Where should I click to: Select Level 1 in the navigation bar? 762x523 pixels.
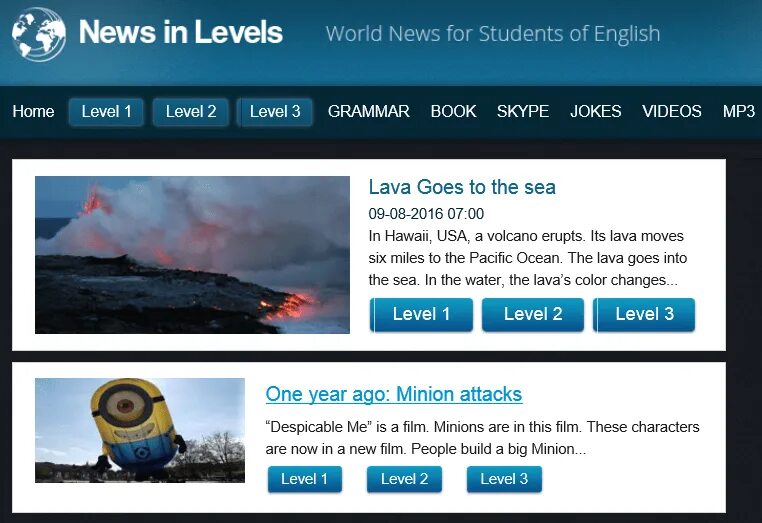click(106, 112)
